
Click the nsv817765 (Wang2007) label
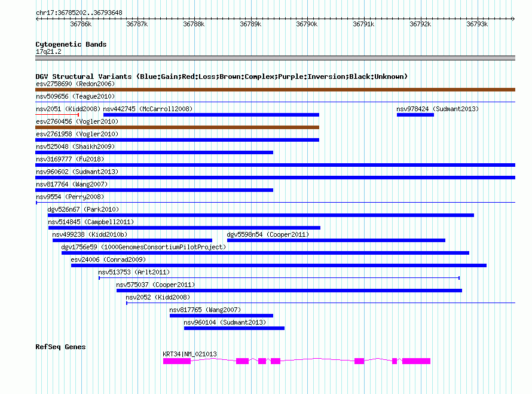pos(205,310)
